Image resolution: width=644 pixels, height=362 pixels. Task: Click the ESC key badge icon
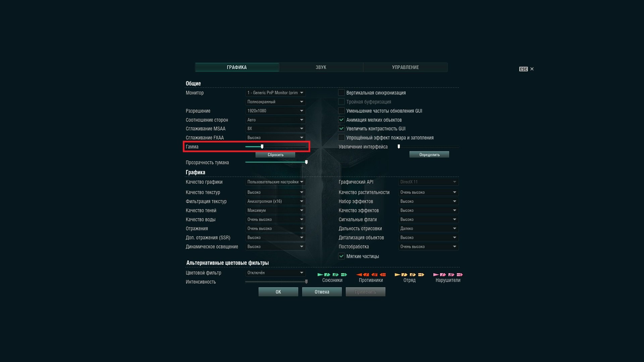[523, 69]
